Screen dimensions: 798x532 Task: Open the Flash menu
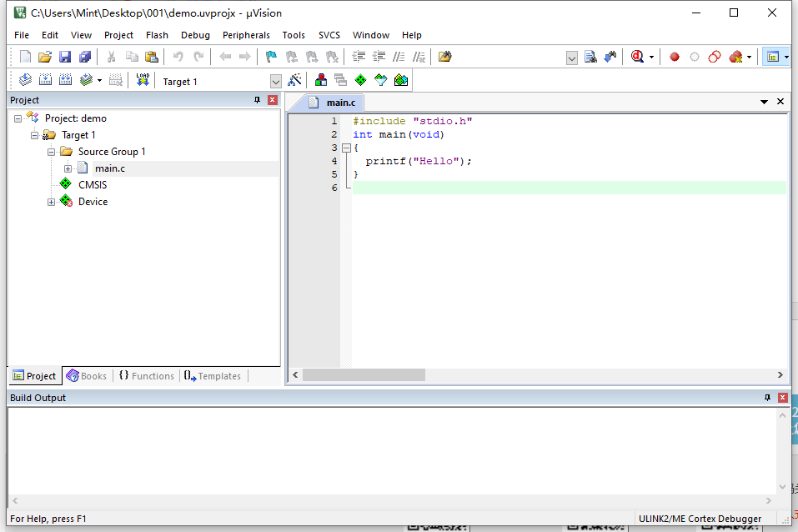157,35
